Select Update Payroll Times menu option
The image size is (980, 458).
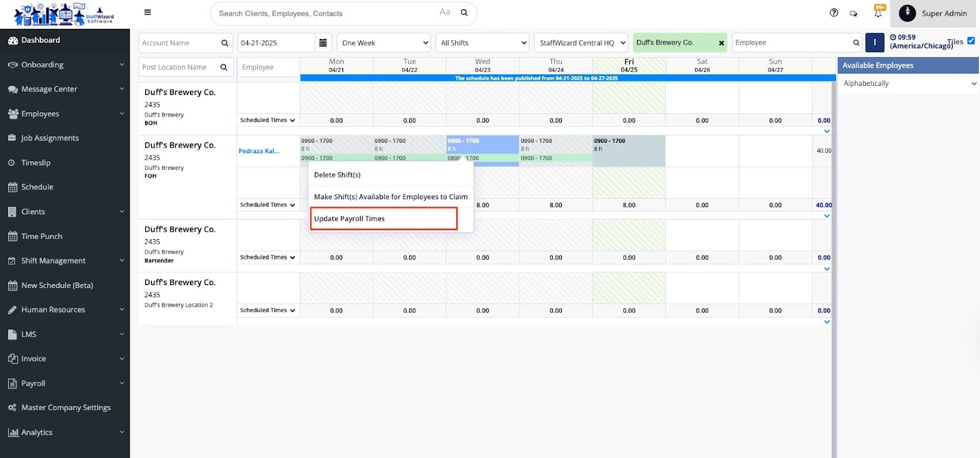click(383, 219)
